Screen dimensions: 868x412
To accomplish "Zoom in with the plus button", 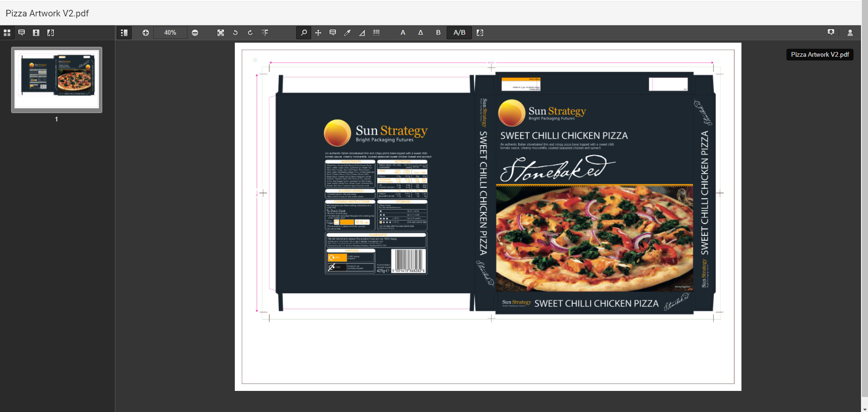I will pos(146,33).
